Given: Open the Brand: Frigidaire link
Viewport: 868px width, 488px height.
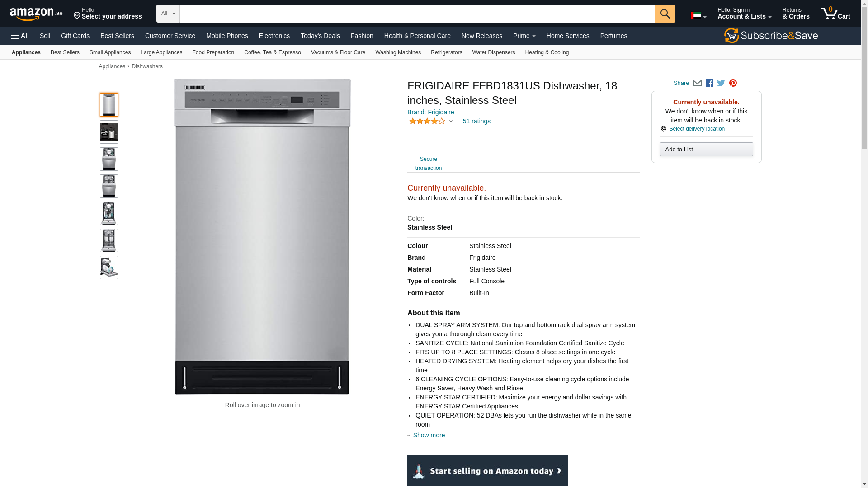Looking at the screenshot, I should [430, 112].
